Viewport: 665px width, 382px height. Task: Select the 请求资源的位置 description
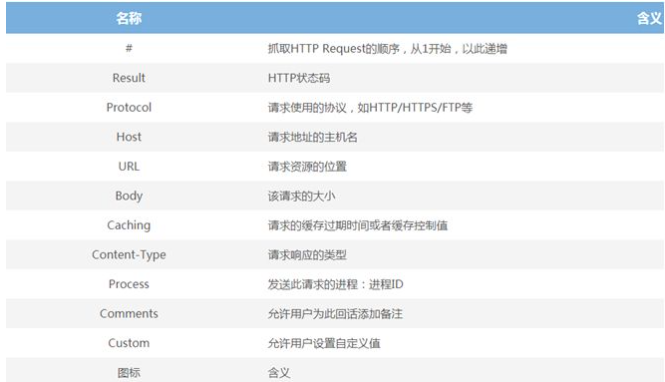tap(307, 167)
